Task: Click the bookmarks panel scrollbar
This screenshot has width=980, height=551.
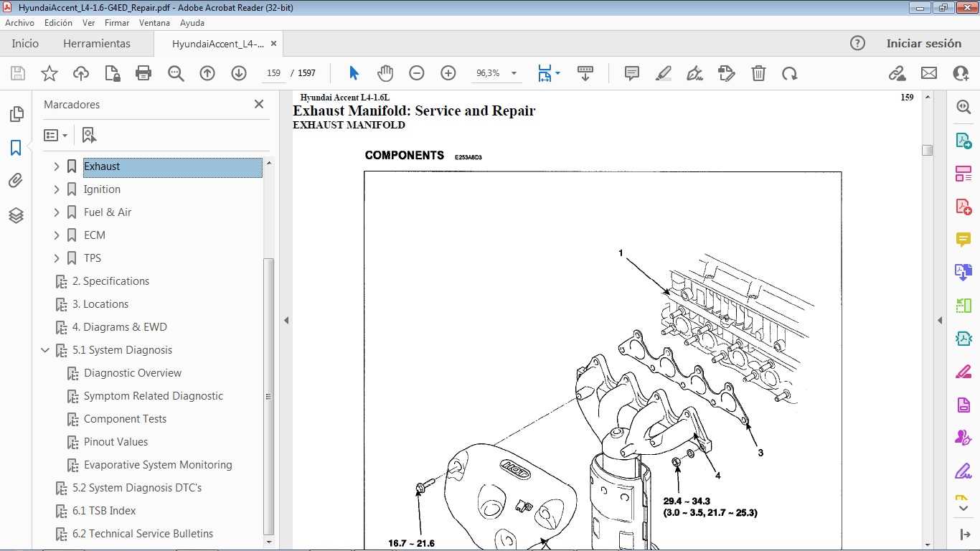Action: [269, 396]
